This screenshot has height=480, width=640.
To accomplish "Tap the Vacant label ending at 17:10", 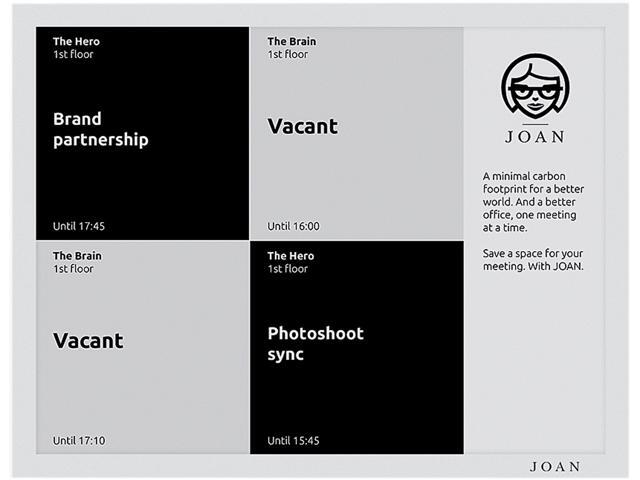I will [x=88, y=341].
